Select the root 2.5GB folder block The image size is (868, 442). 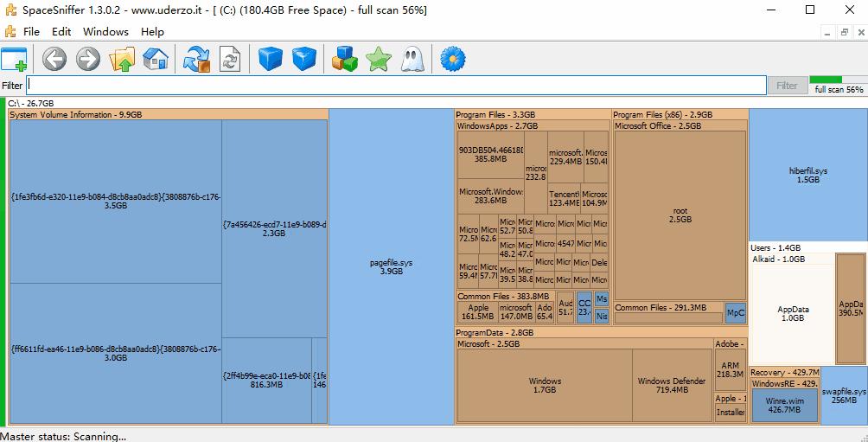[x=680, y=215]
